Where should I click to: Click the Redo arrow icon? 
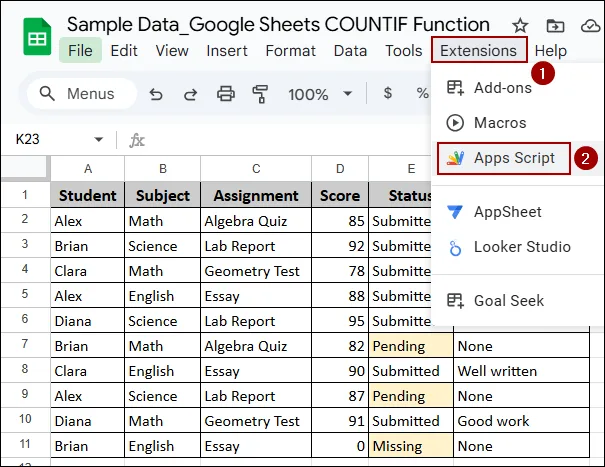click(x=190, y=94)
